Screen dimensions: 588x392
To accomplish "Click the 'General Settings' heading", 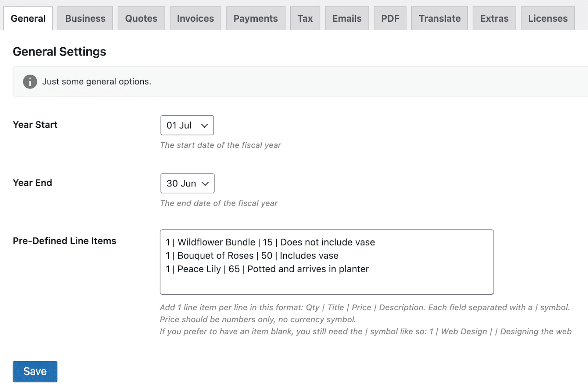I will point(60,52).
